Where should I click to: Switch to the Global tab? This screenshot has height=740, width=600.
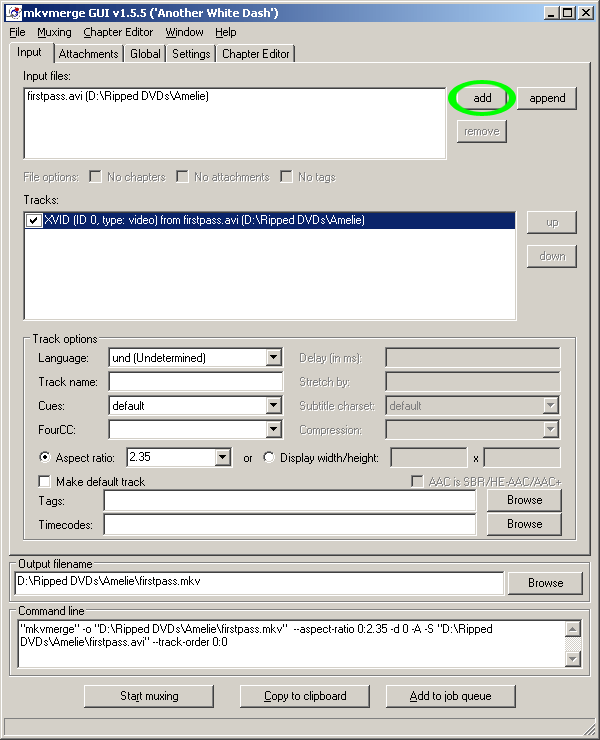[145, 54]
